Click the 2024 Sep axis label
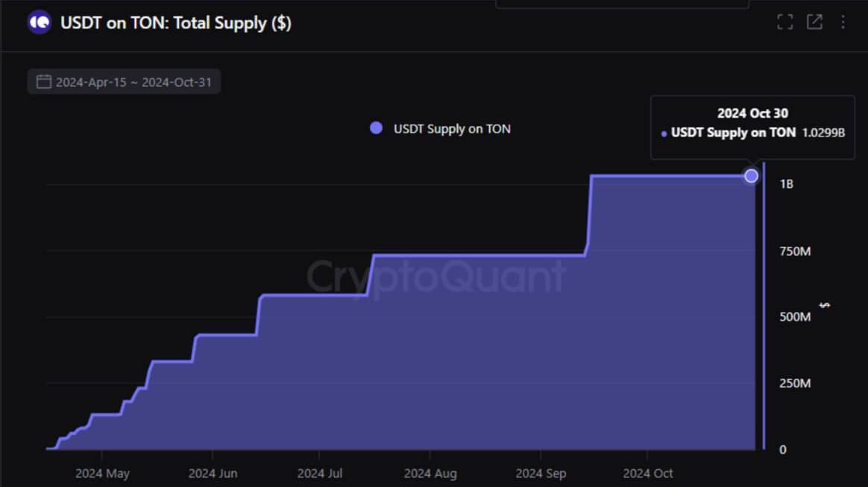868x487 pixels. coord(541,474)
